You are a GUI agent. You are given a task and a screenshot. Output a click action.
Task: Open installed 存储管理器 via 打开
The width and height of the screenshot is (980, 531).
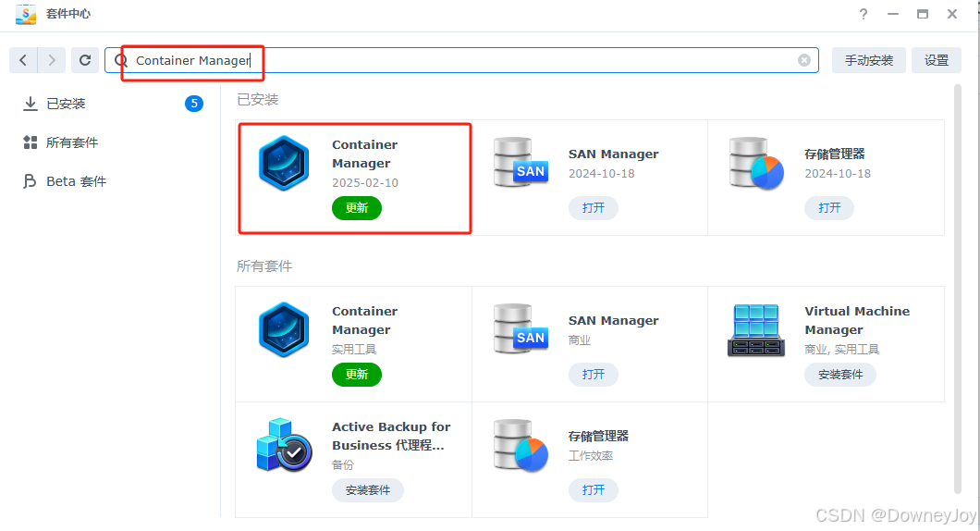pos(829,207)
